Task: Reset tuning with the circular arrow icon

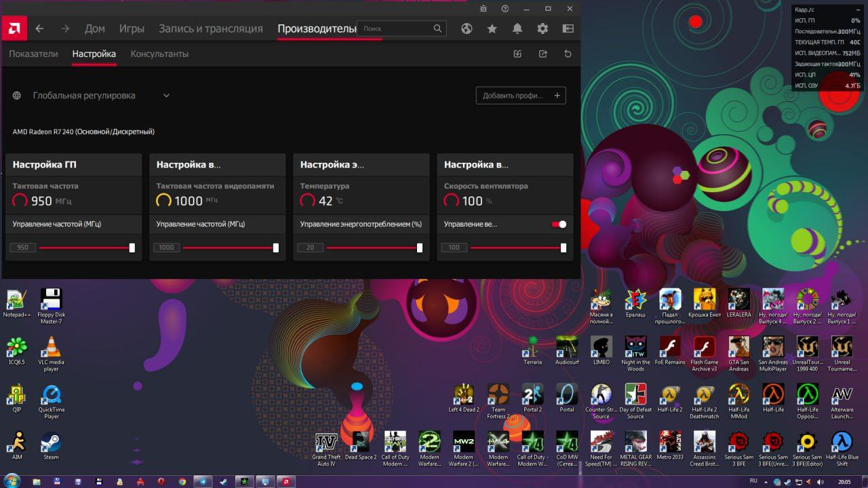Action: pyautogui.click(x=568, y=54)
